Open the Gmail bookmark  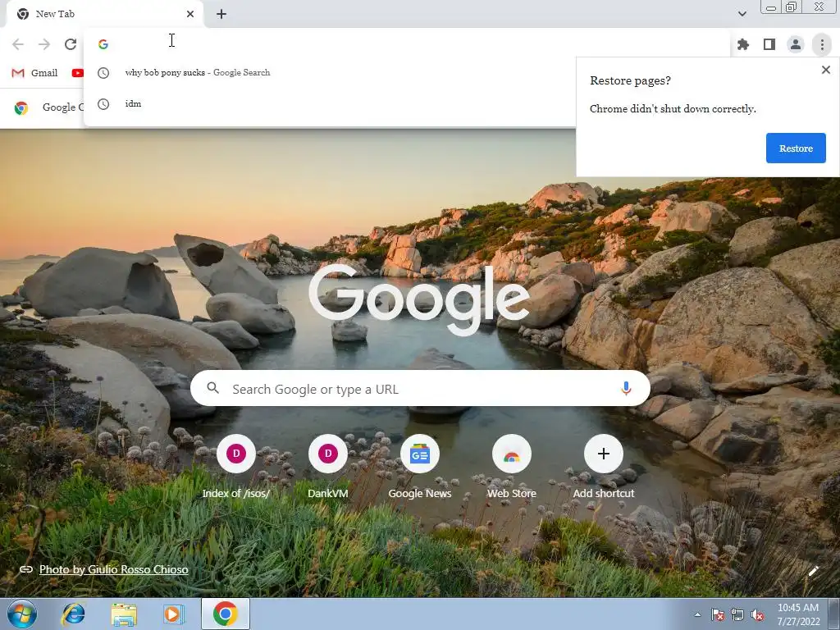click(x=34, y=73)
